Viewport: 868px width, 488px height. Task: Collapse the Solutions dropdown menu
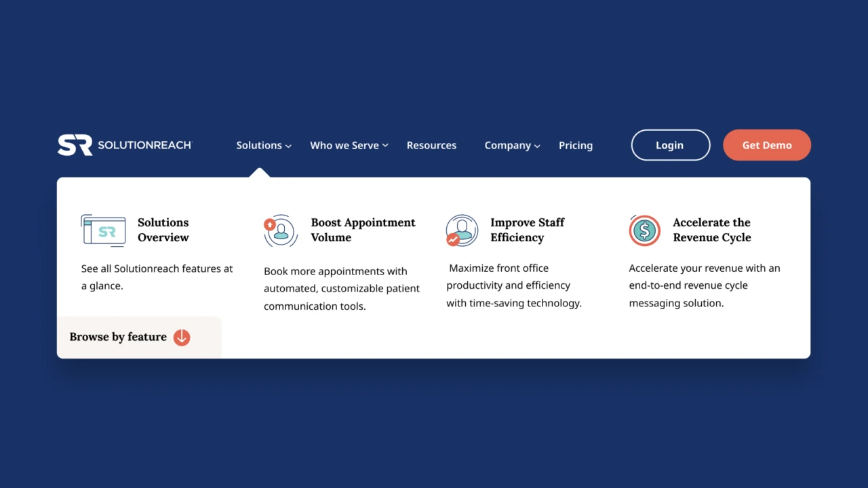tap(263, 146)
